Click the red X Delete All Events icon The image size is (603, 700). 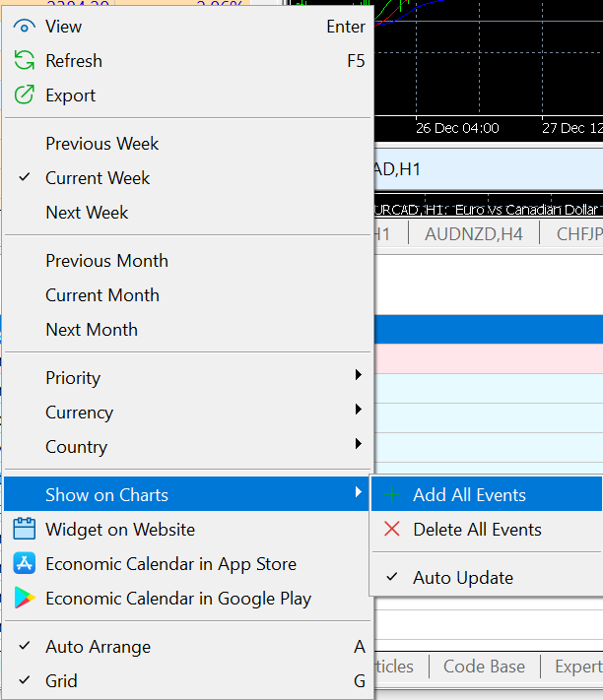coord(392,530)
